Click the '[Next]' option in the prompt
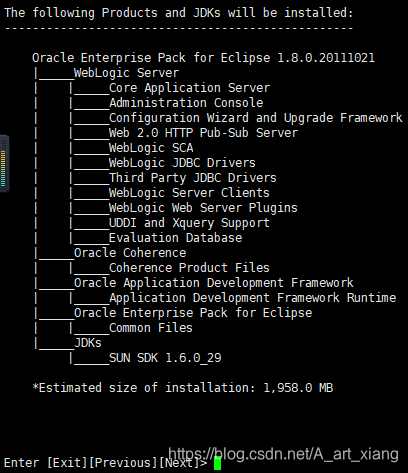This screenshot has width=408, height=473. point(179,463)
